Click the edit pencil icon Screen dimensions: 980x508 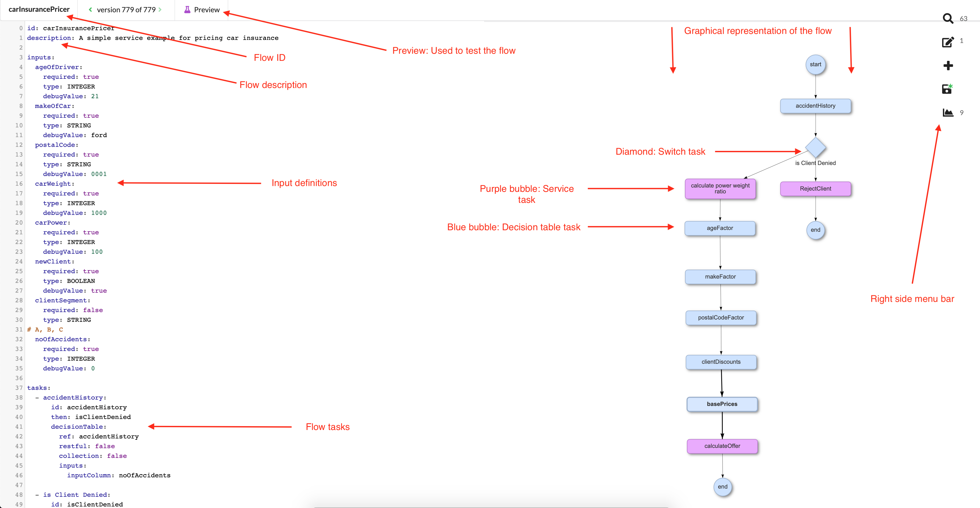pyautogui.click(x=948, y=41)
